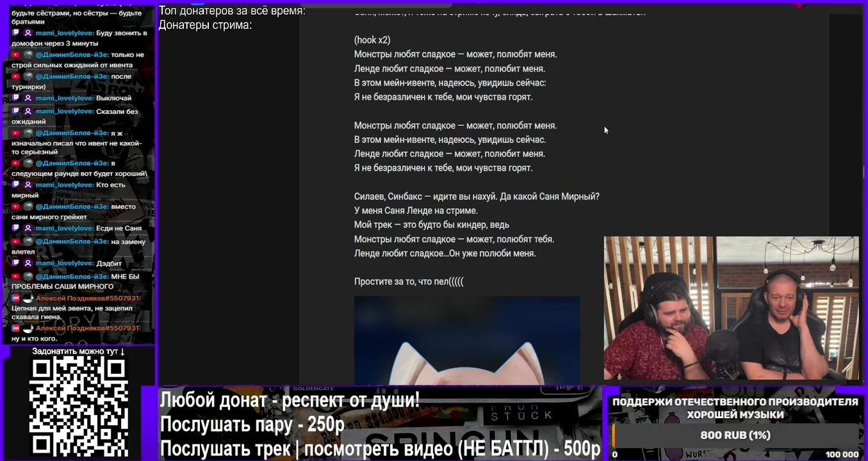Click mami_lovelylove avatar beside "Буду звонить" message
868x461 pixels.
[28, 33]
